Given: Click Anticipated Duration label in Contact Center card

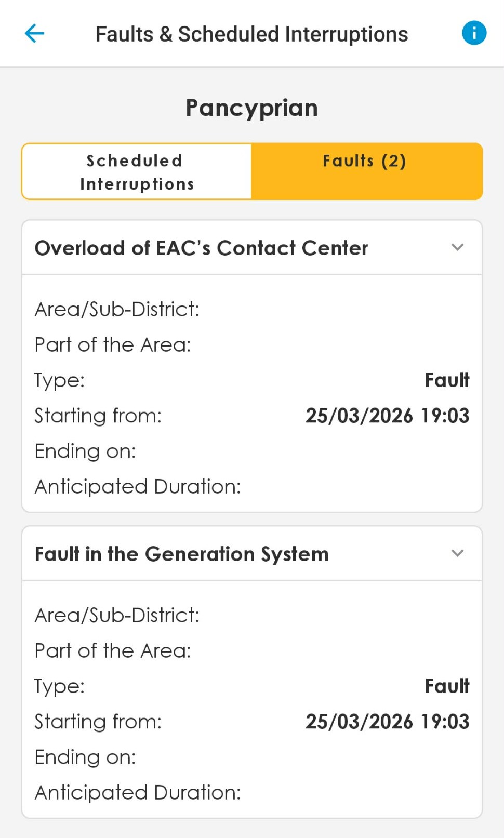Looking at the screenshot, I should point(138,487).
